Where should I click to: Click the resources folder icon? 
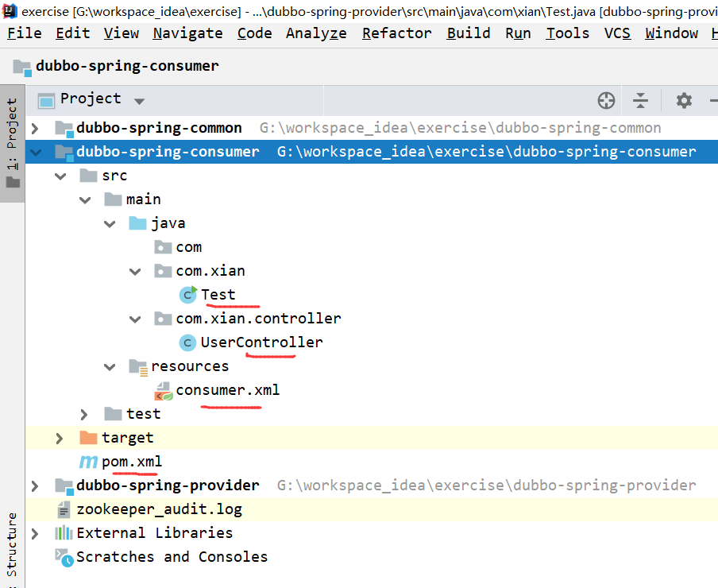pyautogui.click(x=138, y=367)
